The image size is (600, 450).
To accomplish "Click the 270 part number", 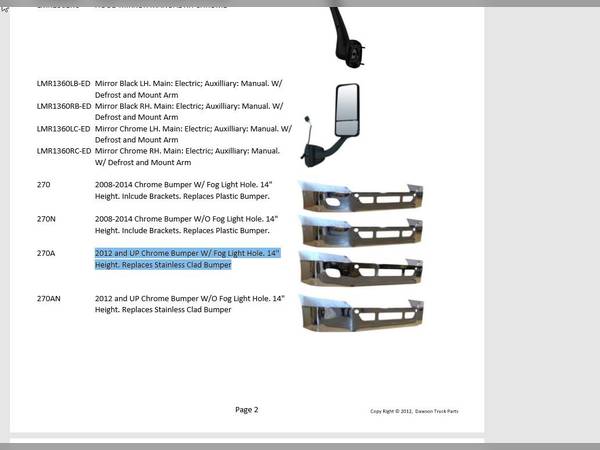I will click(44, 185).
